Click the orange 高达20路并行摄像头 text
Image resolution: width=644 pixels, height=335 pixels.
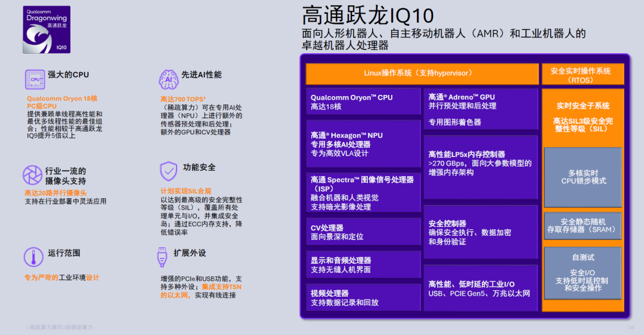point(55,193)
